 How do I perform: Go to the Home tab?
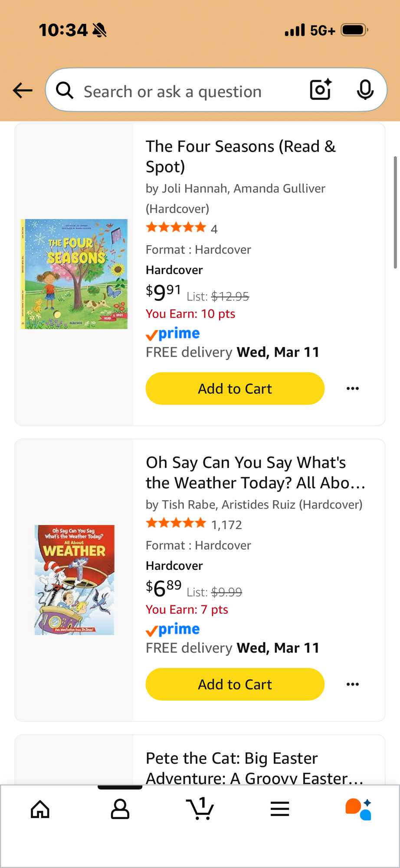(x=40, y=809)
